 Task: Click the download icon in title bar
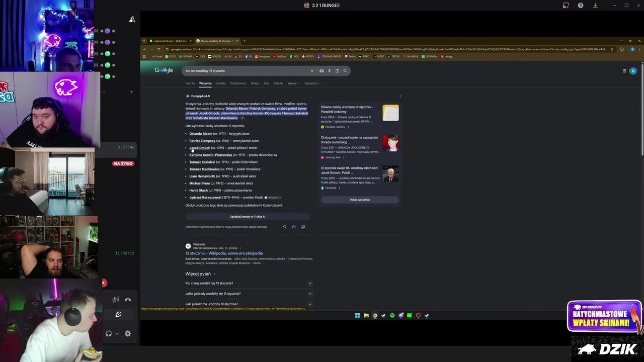595,6
